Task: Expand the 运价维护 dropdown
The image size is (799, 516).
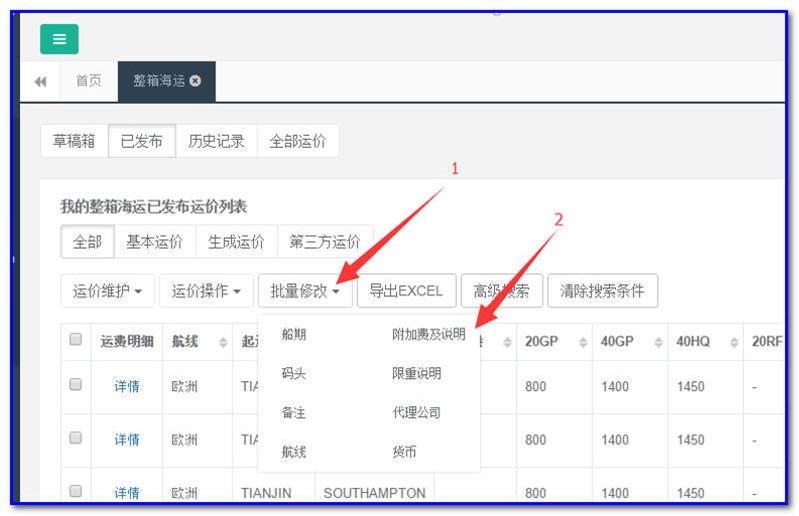Action: [x=107, y=291]
